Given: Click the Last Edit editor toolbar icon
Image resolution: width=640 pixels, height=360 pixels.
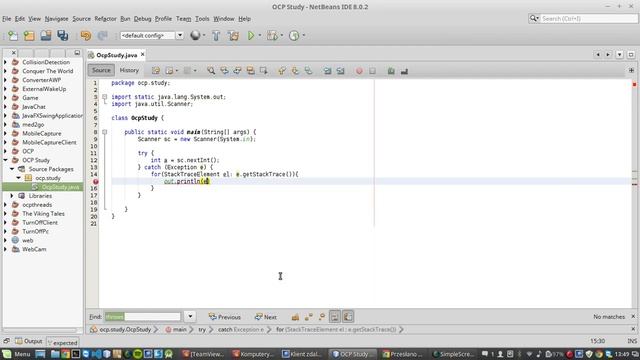Looking at the screenshot, I should [156, 71].
